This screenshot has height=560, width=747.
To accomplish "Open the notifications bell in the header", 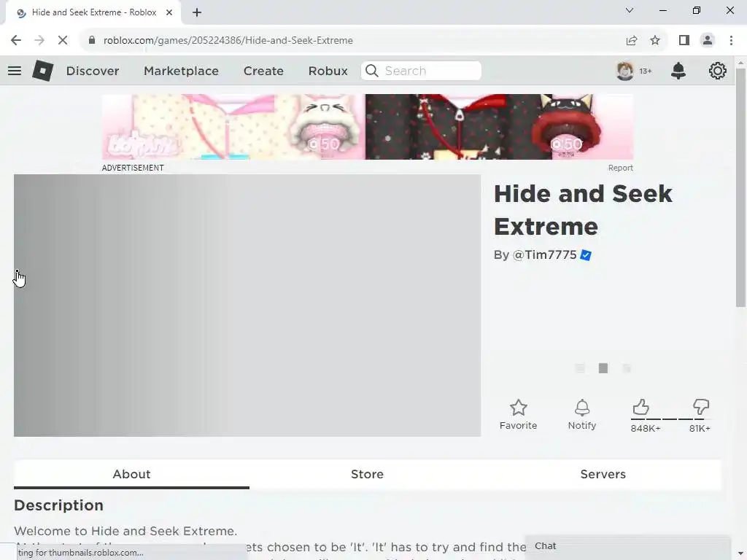I will (678, 71).
